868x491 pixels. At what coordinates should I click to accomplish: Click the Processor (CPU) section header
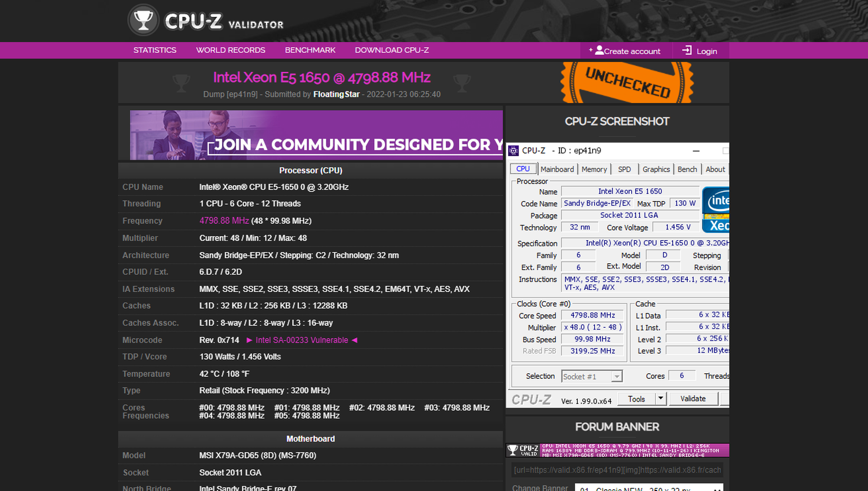pos(311,170)
